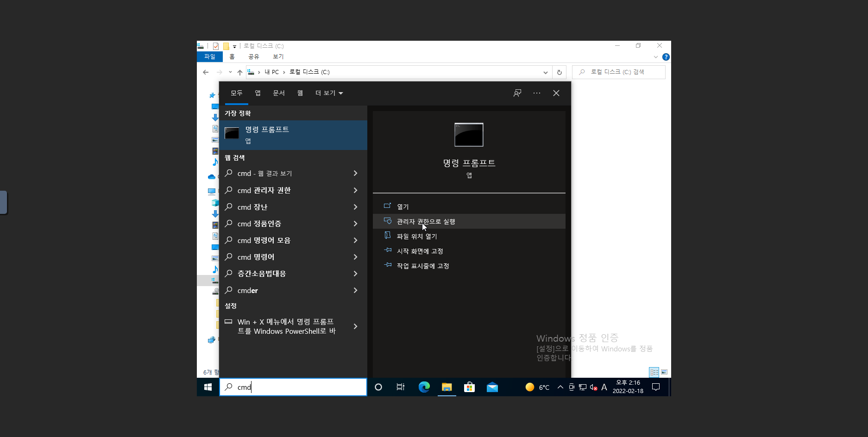Show hidden system tray icons

click(x=560, y=387)
